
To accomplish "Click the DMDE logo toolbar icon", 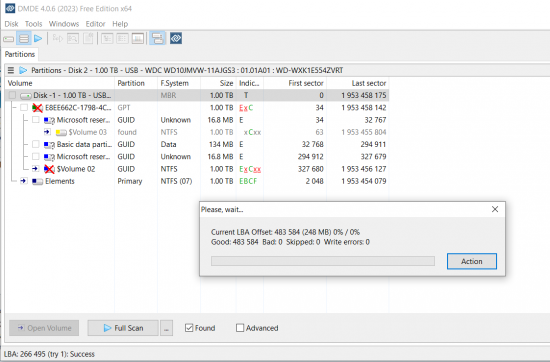I will pos(176,39).
